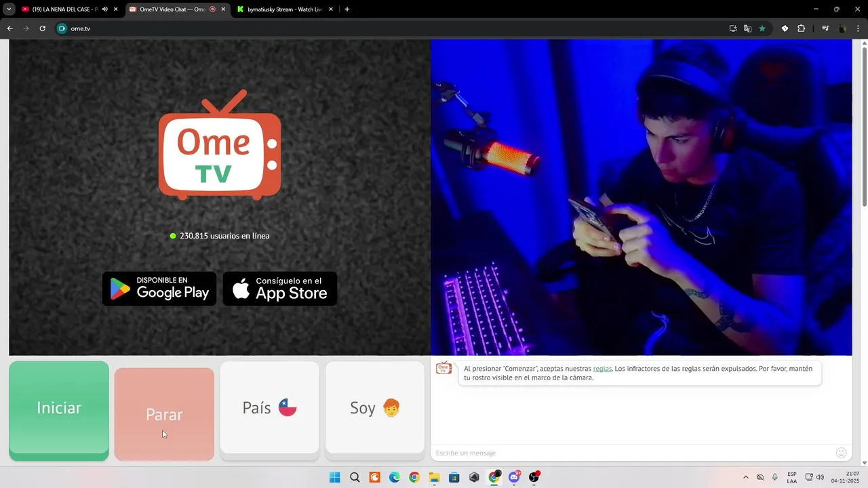Open the clock and date 04-11-2025
This screenshot has height=488, width=868.
coord(845,477)
